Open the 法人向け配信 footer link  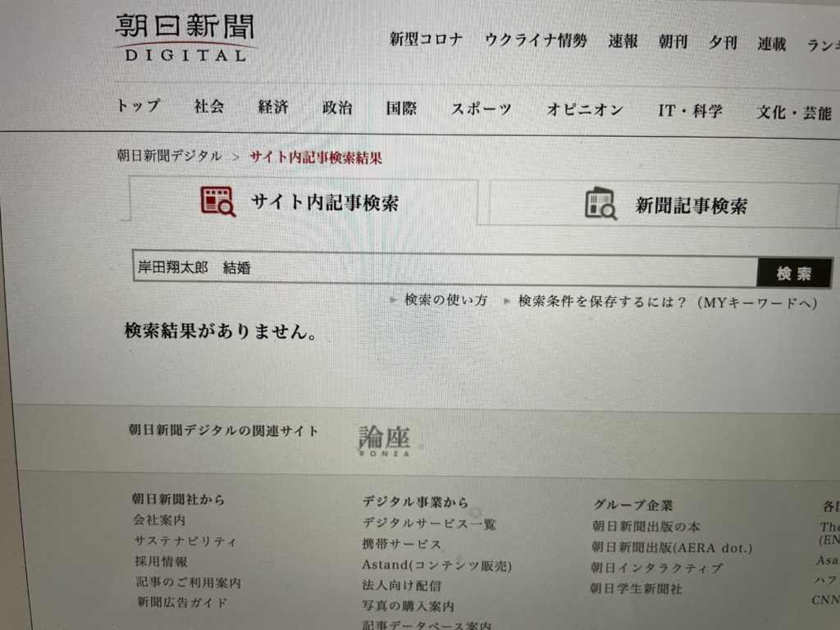402,586
